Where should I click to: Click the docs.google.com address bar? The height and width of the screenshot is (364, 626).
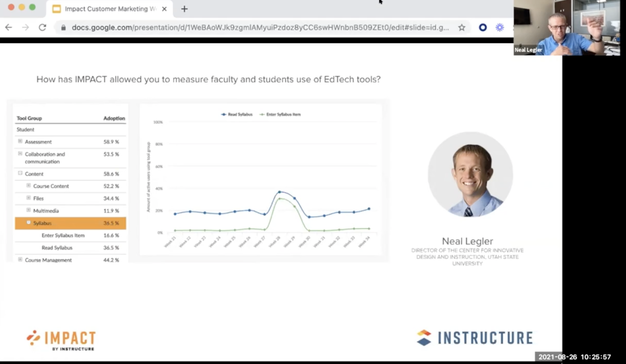260,27
